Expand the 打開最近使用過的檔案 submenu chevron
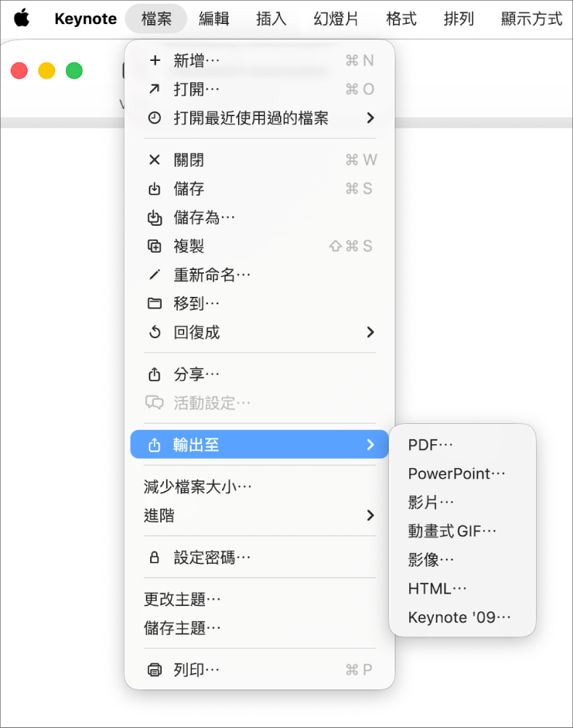573x728 pixels. [x=371, y=118]
